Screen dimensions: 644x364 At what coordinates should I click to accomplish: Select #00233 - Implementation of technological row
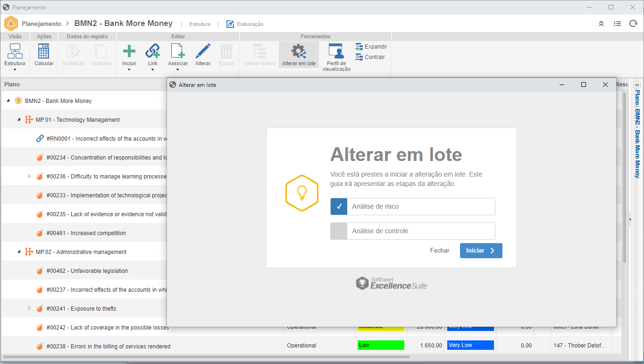[x=84, y=195]
